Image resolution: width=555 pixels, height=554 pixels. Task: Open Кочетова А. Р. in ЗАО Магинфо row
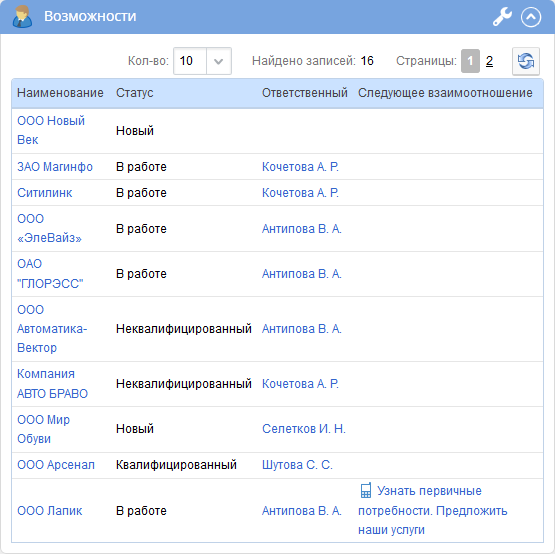click(x=300, y=167)
